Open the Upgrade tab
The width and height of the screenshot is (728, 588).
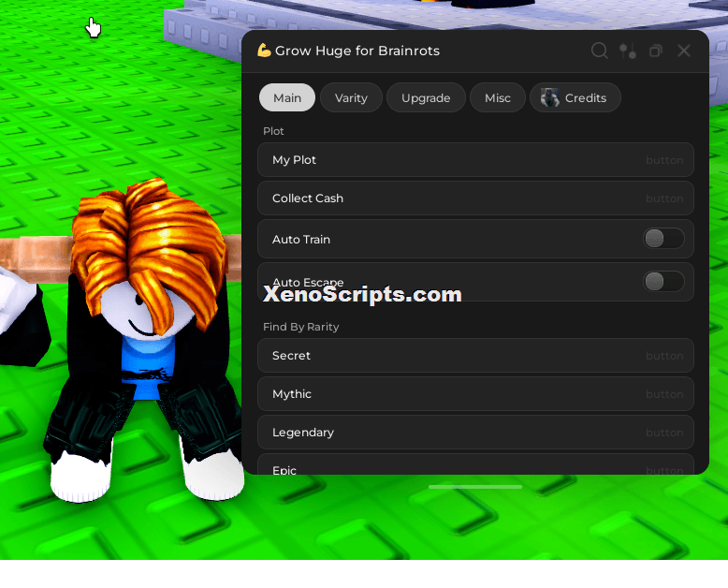pyautogui.click(x=426, y=97)
